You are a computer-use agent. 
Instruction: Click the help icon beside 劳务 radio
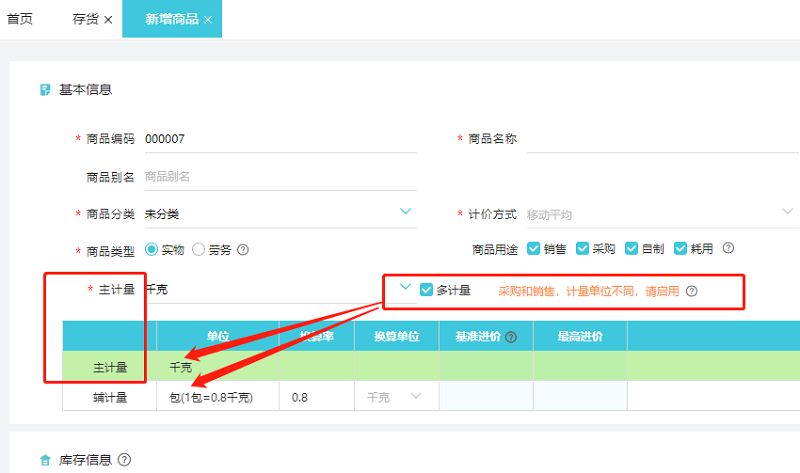pos(242,250)
